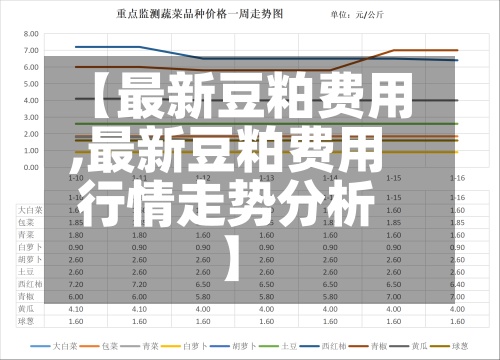Select the 青菜 legend entry below the table
The image size is (500, 360).
coord(139,346)
